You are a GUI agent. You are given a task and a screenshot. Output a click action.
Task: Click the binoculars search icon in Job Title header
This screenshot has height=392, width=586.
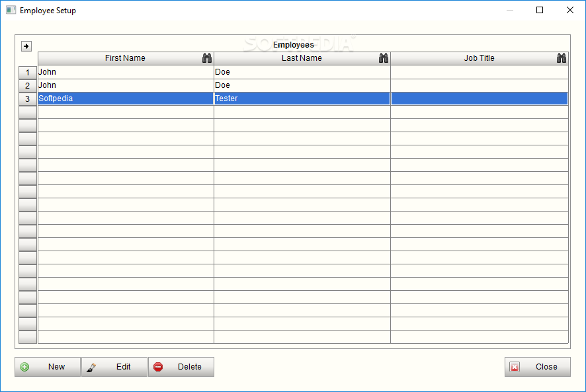click(562, 58)
